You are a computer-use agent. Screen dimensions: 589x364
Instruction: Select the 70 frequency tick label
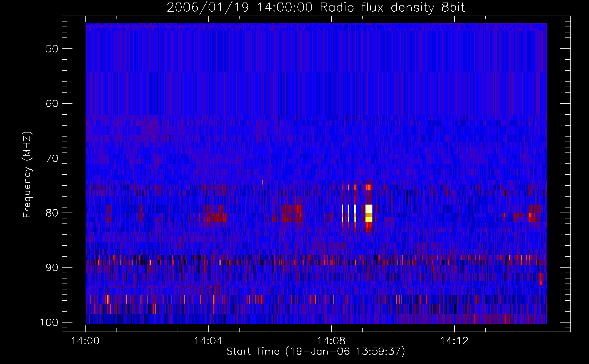[x=52, y=158]
